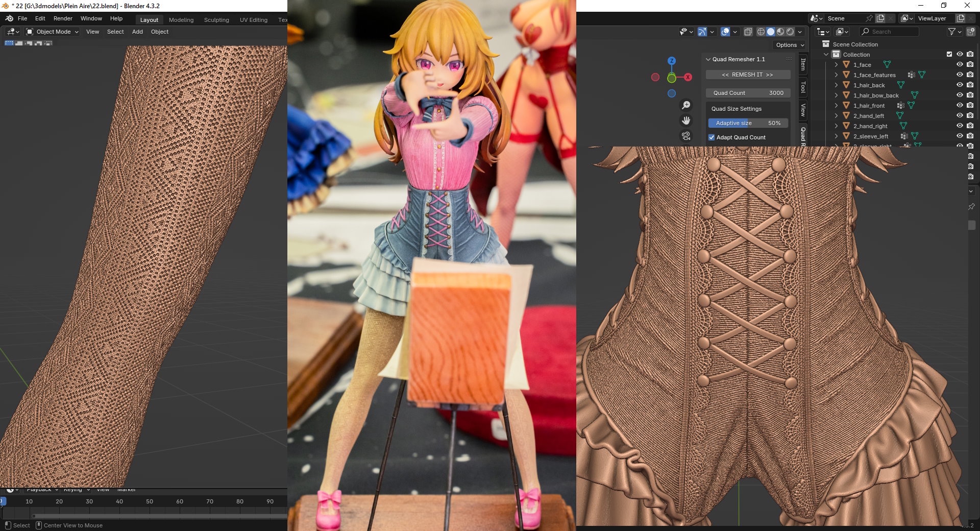Open the Tool sidebar tab
Screen dimensions: 980x531
pos(803,87)
